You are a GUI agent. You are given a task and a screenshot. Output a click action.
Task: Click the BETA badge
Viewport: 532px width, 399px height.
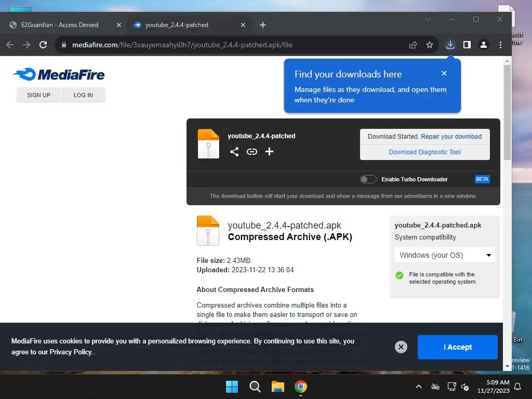[x=482, y=179]
